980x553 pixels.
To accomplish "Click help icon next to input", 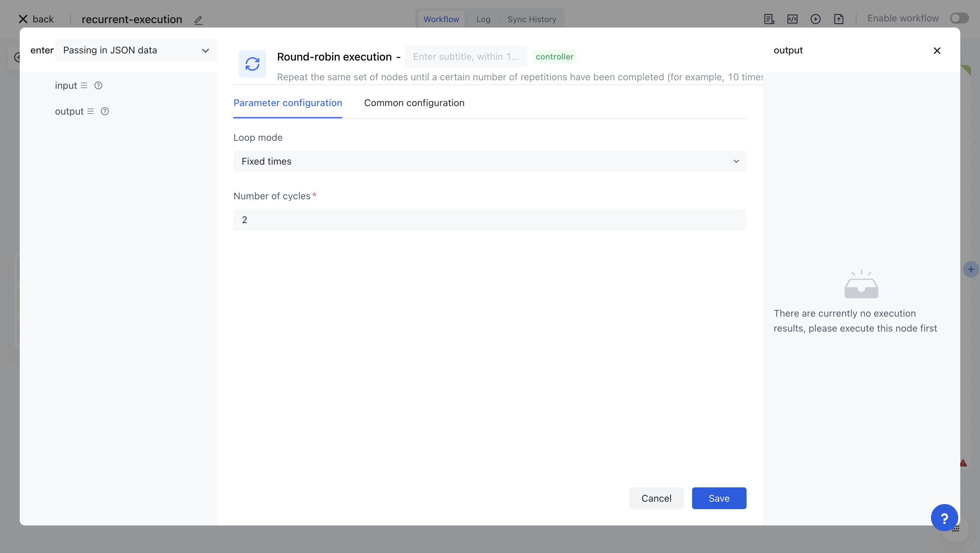I will (98, 86).
